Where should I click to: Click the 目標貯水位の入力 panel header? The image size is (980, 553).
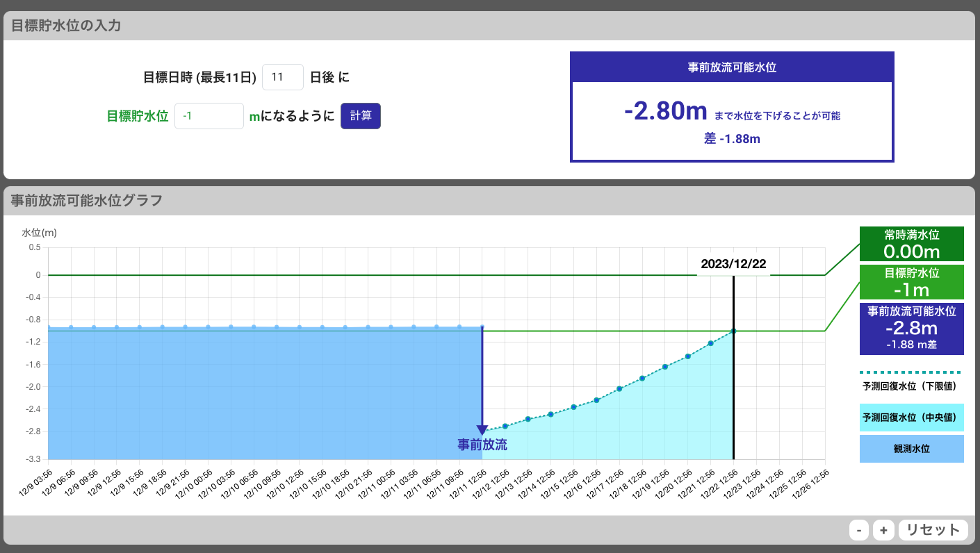[67, 26]
